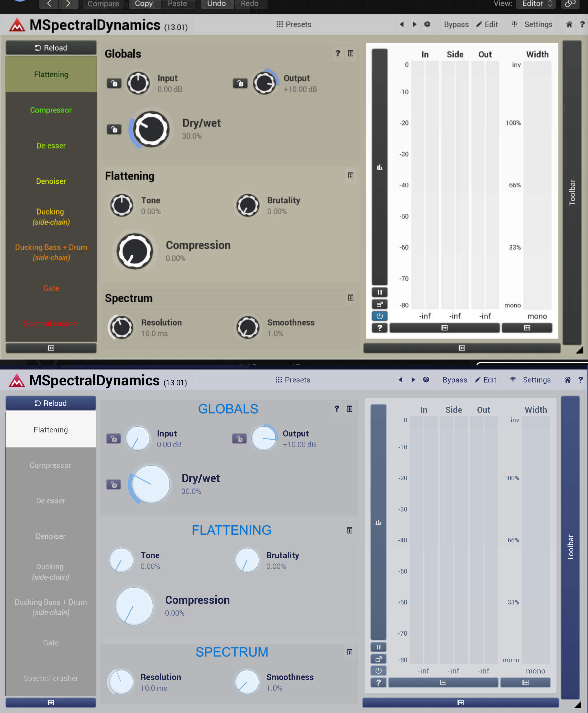Collapse the width meter bar in top plugin
The width and height of the screenshot is (588, 713).
pos(527,328)
